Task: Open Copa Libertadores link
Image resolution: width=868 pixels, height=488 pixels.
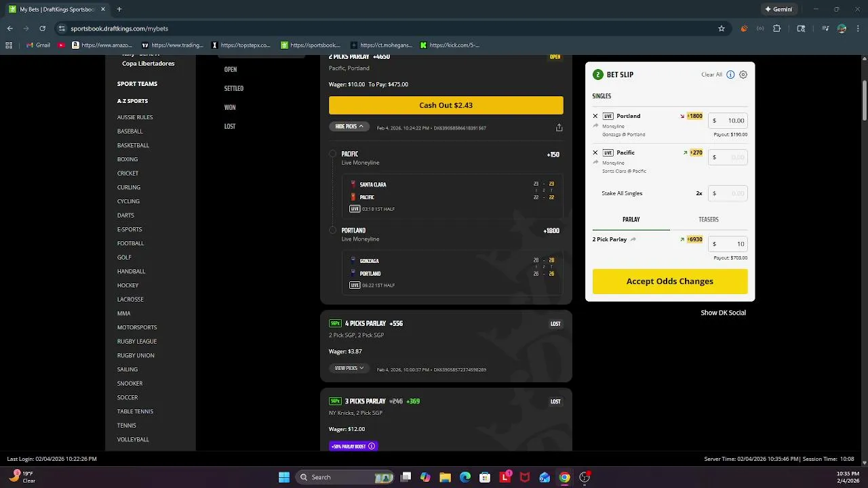Action: [x=149, y=64]
